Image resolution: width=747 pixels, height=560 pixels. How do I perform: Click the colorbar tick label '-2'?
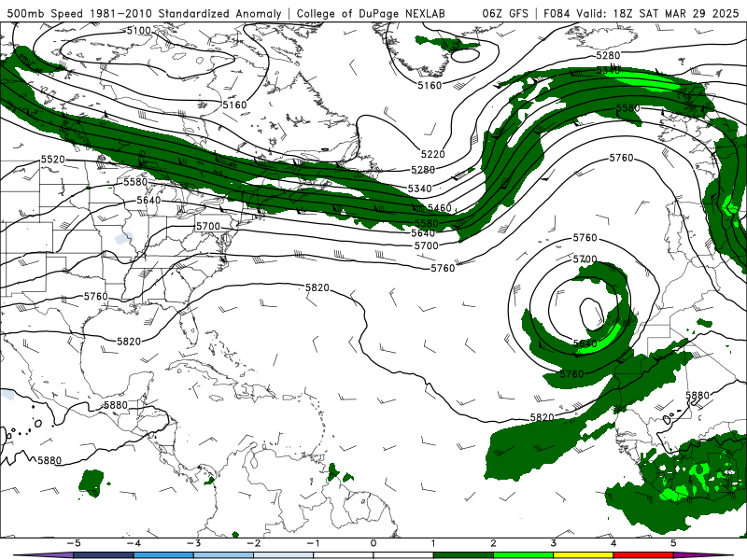pos(254,543)
